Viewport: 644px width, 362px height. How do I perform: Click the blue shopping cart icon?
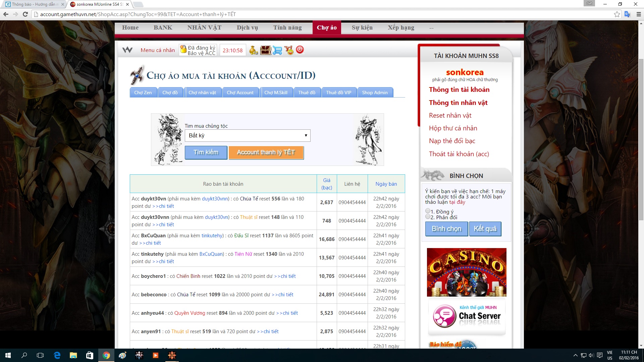point(277,50)
